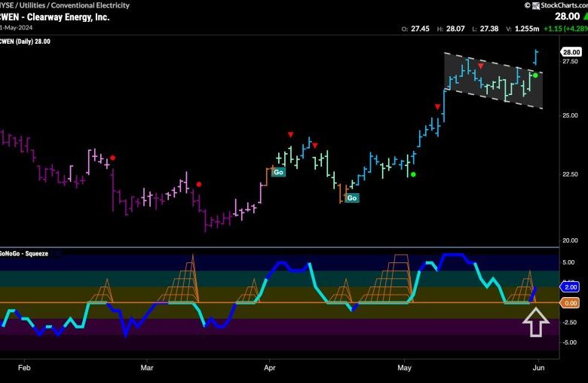Click the Apr label on the time axis
This screenshot has height=383, width=588.
tap(270, 368)
